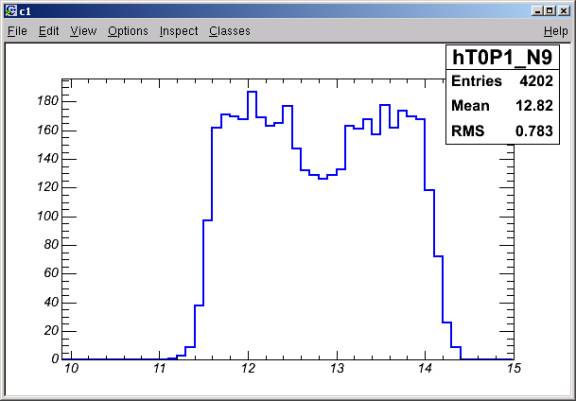This screenshot has height=401, width=576.
Task: Open the View menu
Action: (x=83, y=31)
